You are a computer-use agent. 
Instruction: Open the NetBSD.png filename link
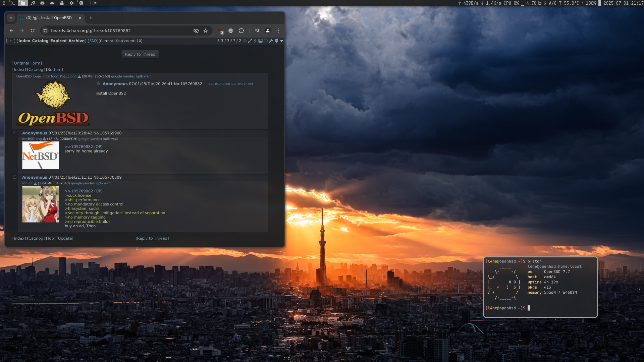32,139
